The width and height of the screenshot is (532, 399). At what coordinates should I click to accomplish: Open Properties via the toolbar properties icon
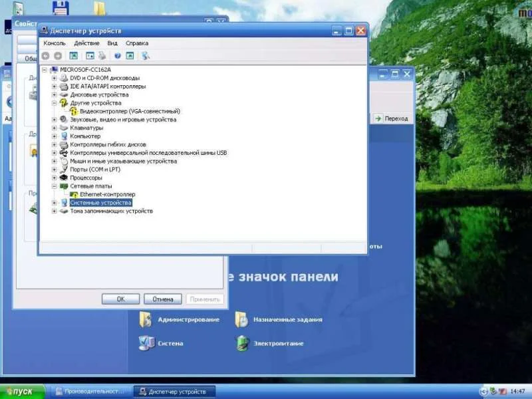(90, 56)
